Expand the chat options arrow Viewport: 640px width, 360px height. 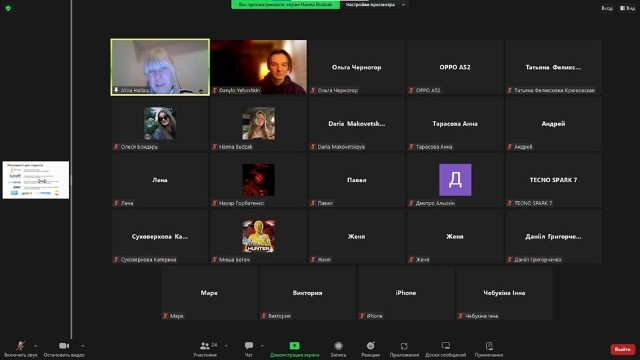point(262,346)
